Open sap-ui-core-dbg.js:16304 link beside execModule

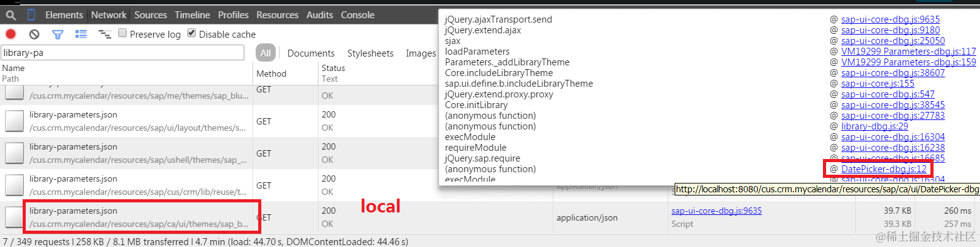click(x=893, y=137)
